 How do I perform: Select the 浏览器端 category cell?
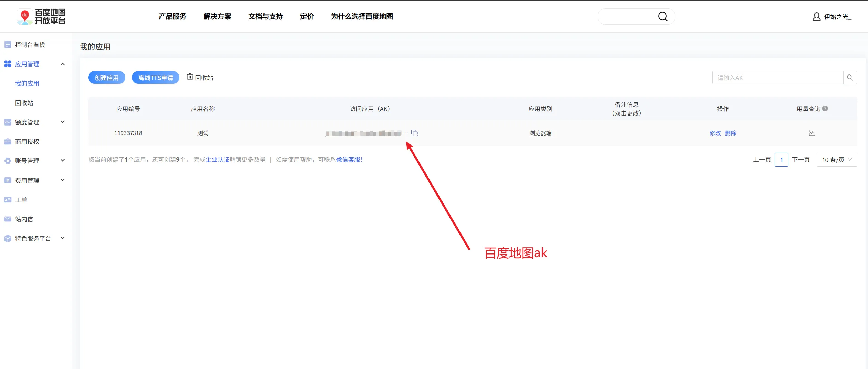point(540,133)
